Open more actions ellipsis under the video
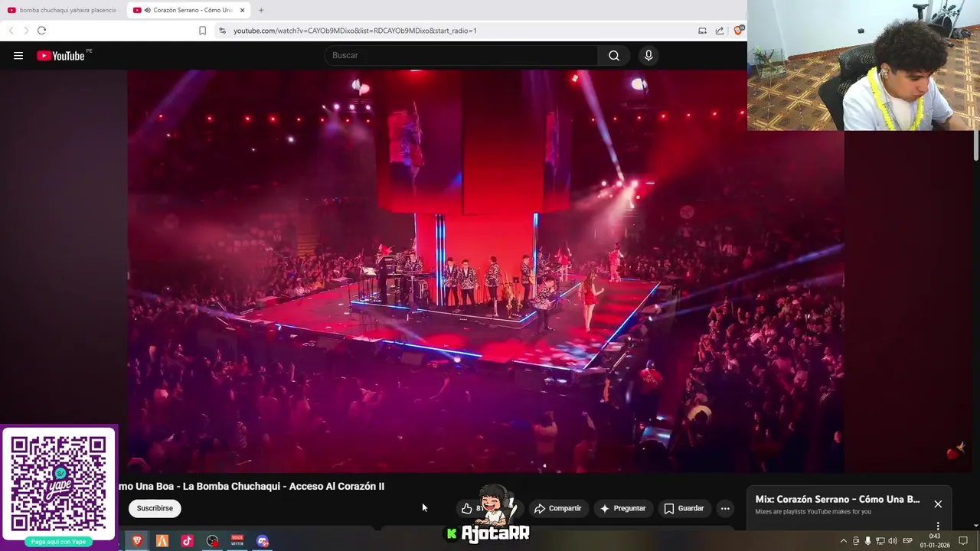Viewport: 980px width, 551px height. (725, 508)
